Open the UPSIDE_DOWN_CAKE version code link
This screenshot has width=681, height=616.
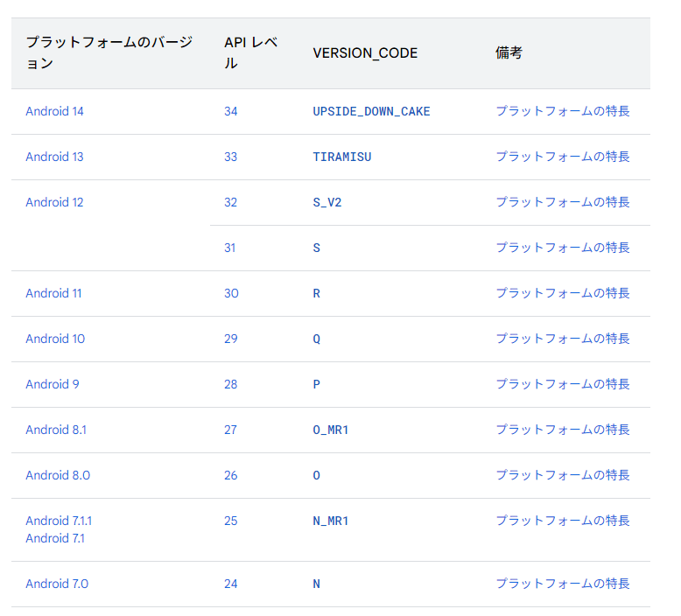(371, 112)
